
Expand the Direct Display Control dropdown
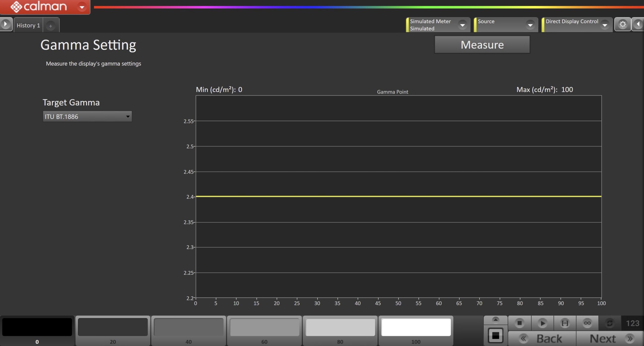[x=605, y=25]
